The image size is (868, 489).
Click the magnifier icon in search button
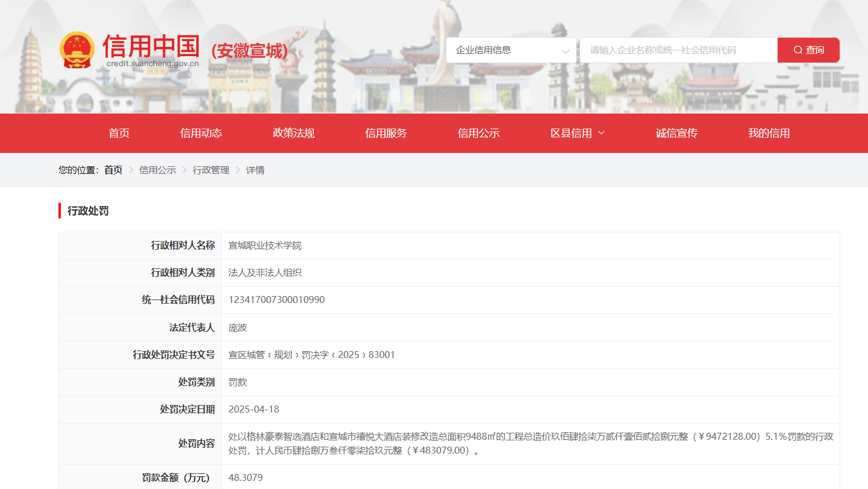click(x=798, y=50)
